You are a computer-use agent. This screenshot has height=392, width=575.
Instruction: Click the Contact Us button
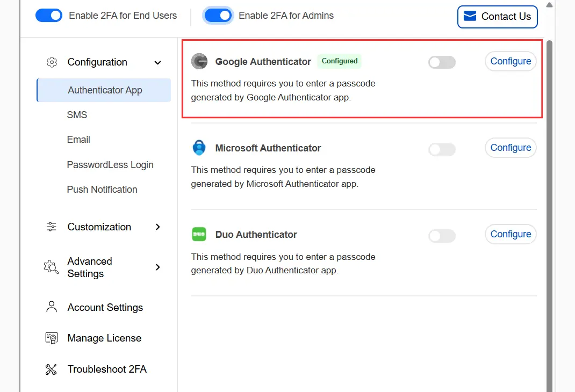[497, 17]
